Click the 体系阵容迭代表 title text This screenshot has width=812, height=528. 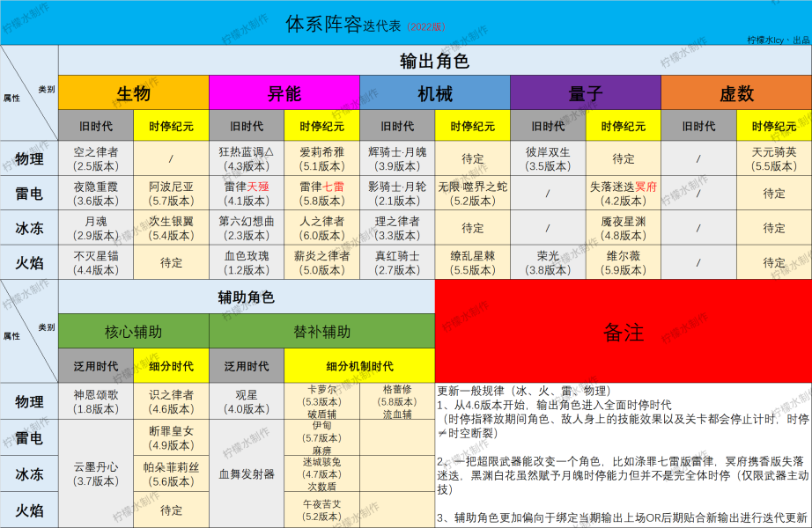(343, 25)
